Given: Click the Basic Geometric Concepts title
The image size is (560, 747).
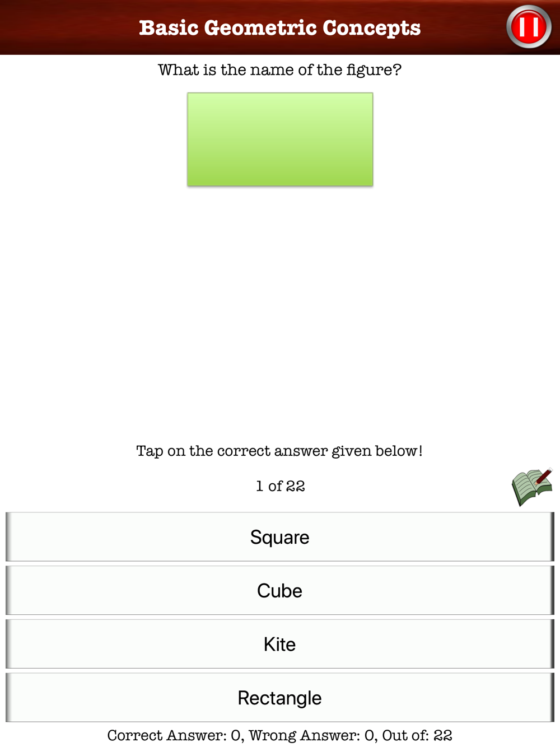Looking at the screenshot, I should pyautogui.click(x=280, y=27).
